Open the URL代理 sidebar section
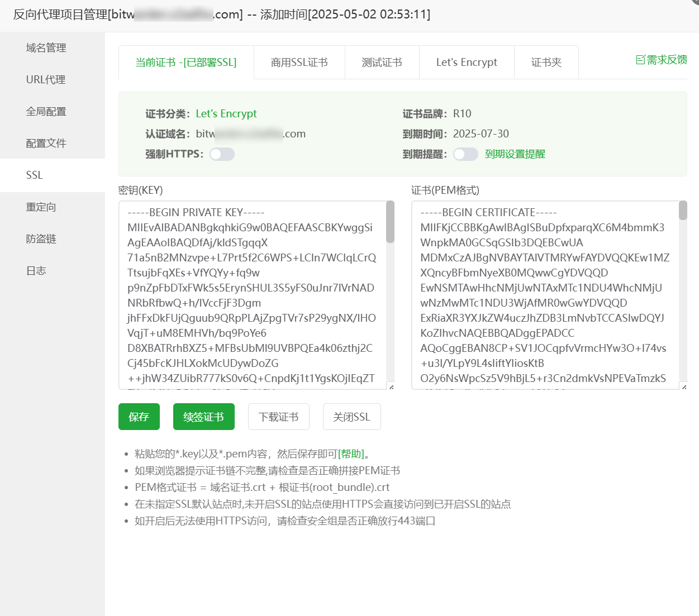 pyautogui.click(x=45, y=80)
